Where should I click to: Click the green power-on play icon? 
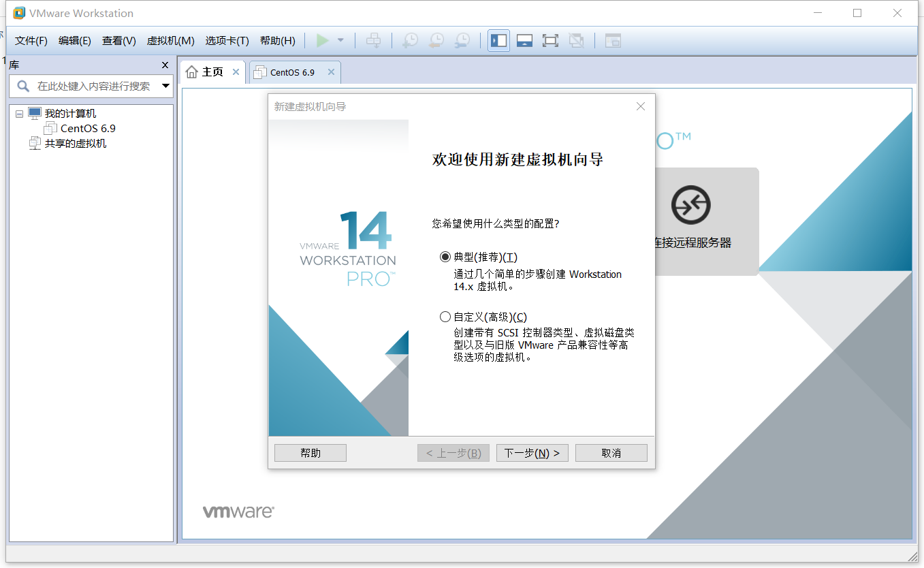point(323,41)
